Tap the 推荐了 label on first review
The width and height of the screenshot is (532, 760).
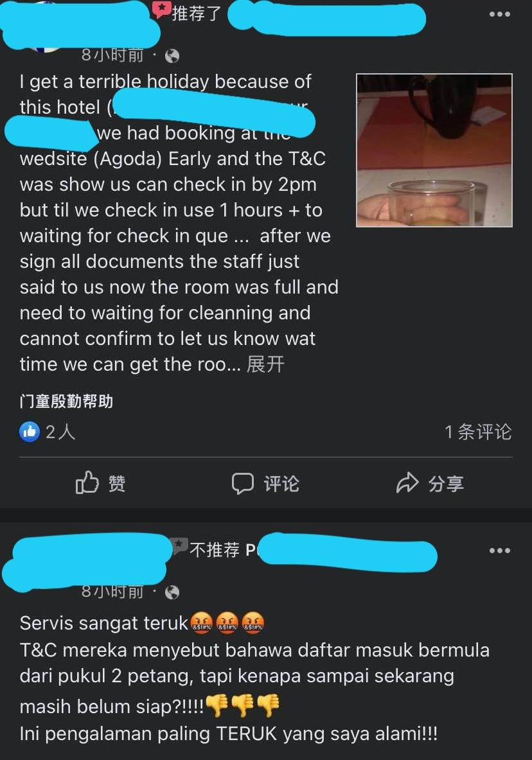point(197,13)
